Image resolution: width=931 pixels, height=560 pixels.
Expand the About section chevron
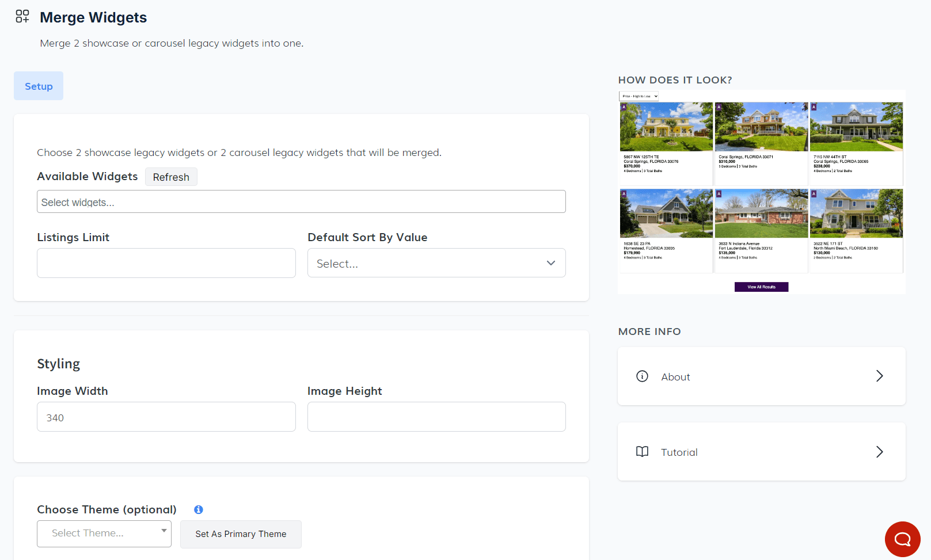(879, 376)
